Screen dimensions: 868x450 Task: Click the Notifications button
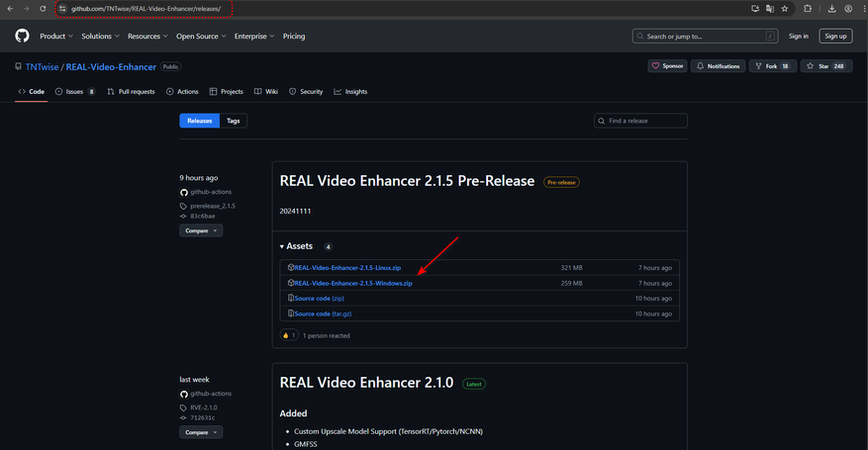(718, 66)
